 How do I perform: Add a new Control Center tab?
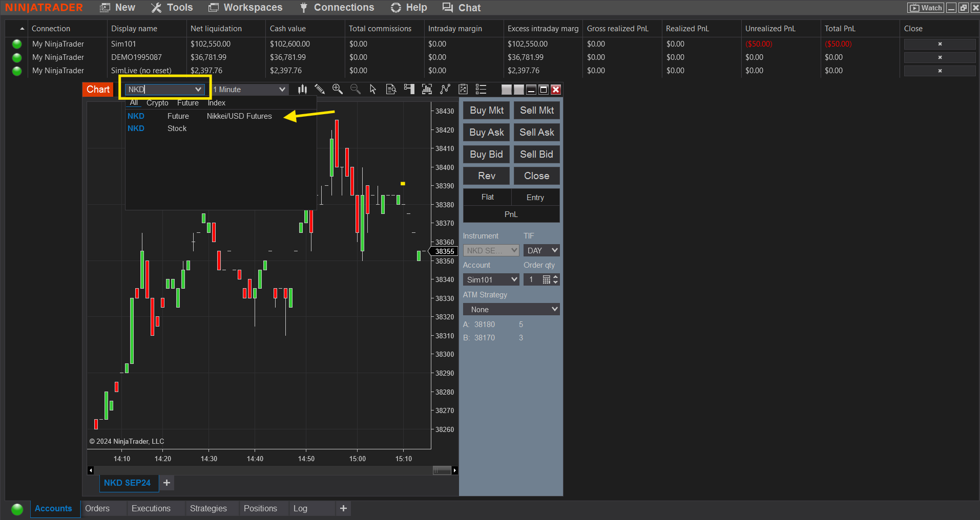tap(343, 508)
